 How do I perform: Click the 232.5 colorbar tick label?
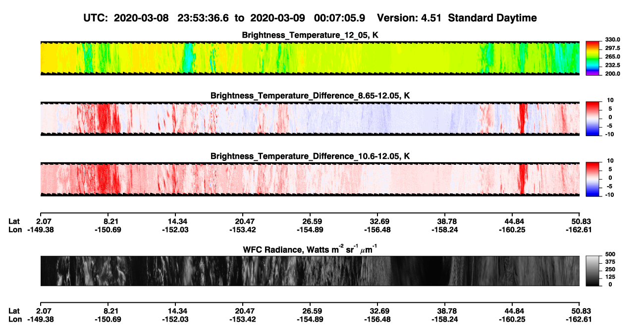point(612,65)
